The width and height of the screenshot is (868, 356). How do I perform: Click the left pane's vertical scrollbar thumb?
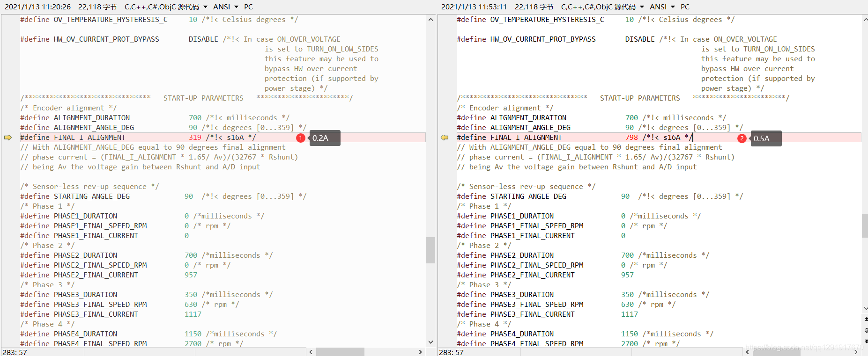coord(430,250)
